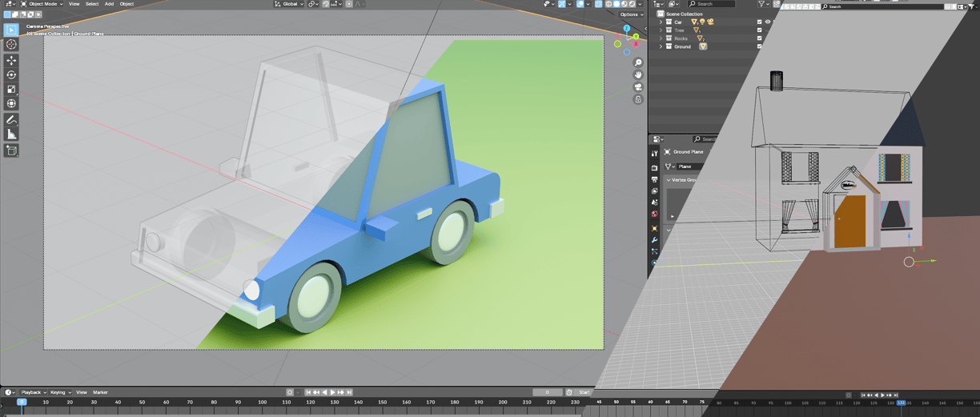980x417 pixels.
Task: Click the zoom magnifier viewport icon
Action: click(638, 62)
